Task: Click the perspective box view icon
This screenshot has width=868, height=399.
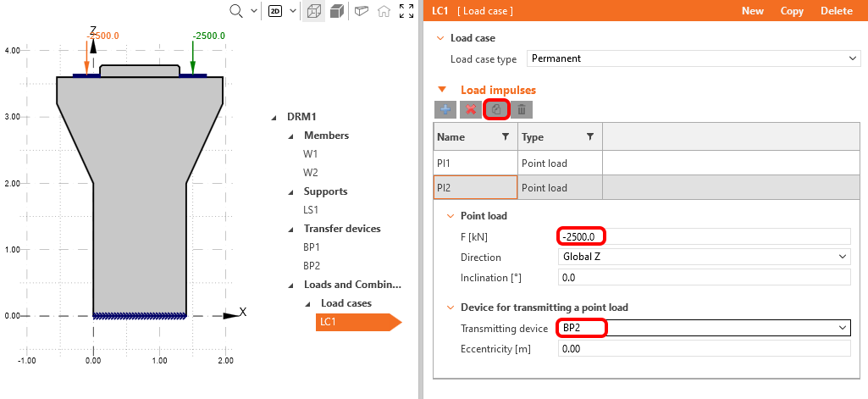Action: [362, 11]
